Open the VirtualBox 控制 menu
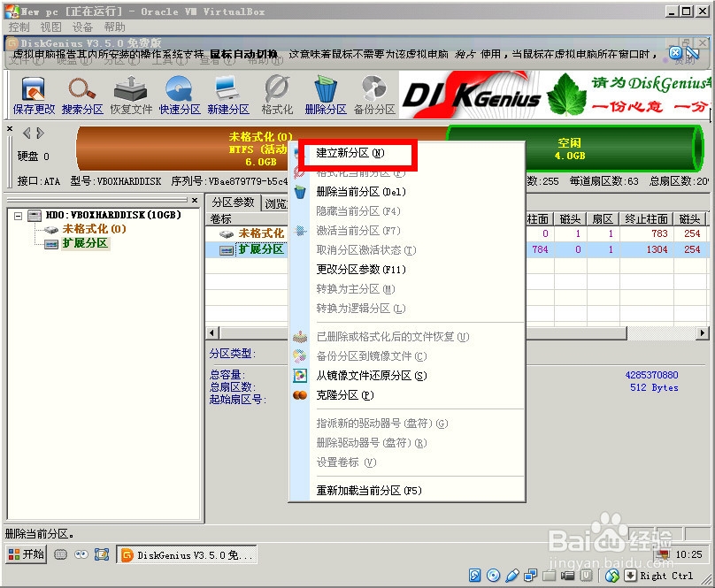Image resolution: width=715 pixels, height=588 pixels. (19, 27)
